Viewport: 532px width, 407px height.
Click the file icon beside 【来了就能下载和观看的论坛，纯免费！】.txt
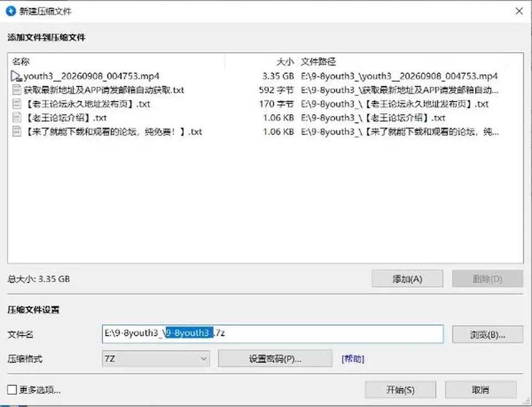click(16, 132)
